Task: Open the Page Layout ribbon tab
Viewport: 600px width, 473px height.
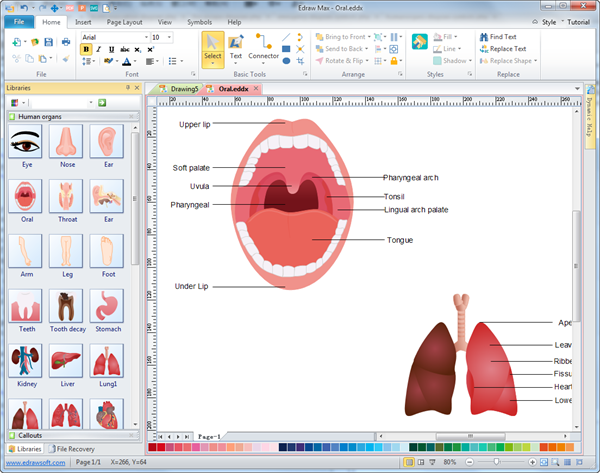Action: 125,21
